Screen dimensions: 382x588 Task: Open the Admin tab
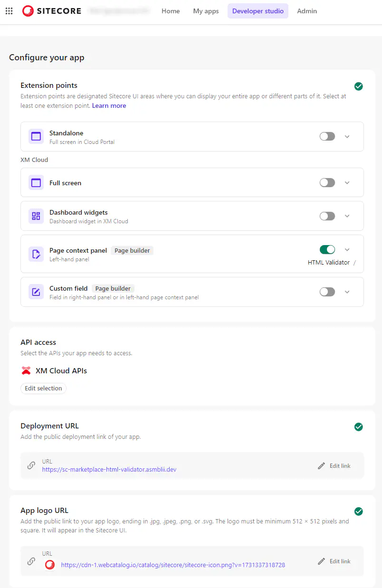click(x=307, y=11)
